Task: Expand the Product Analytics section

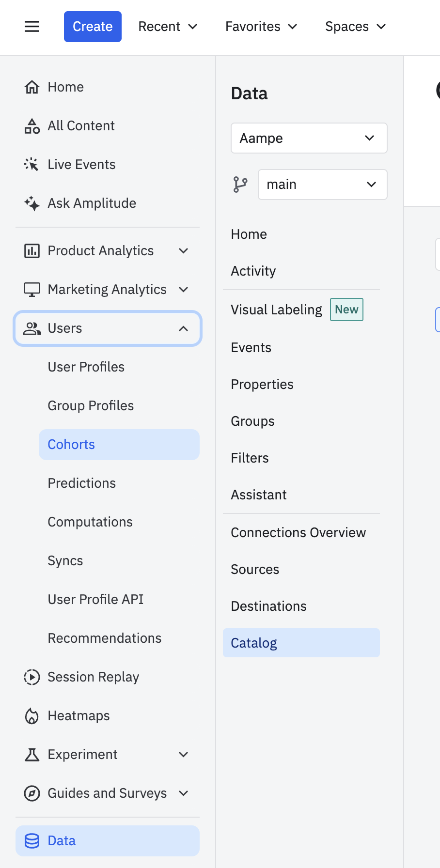Action: tap(183, 251)
